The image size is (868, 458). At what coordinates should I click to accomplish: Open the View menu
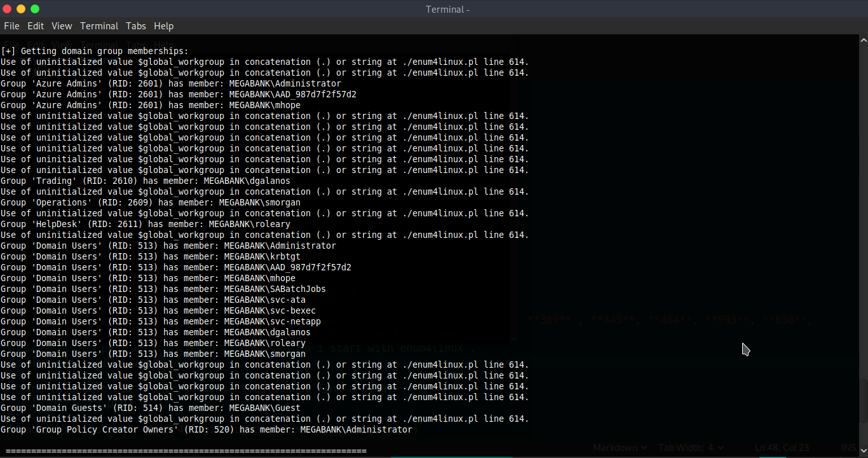61,26
